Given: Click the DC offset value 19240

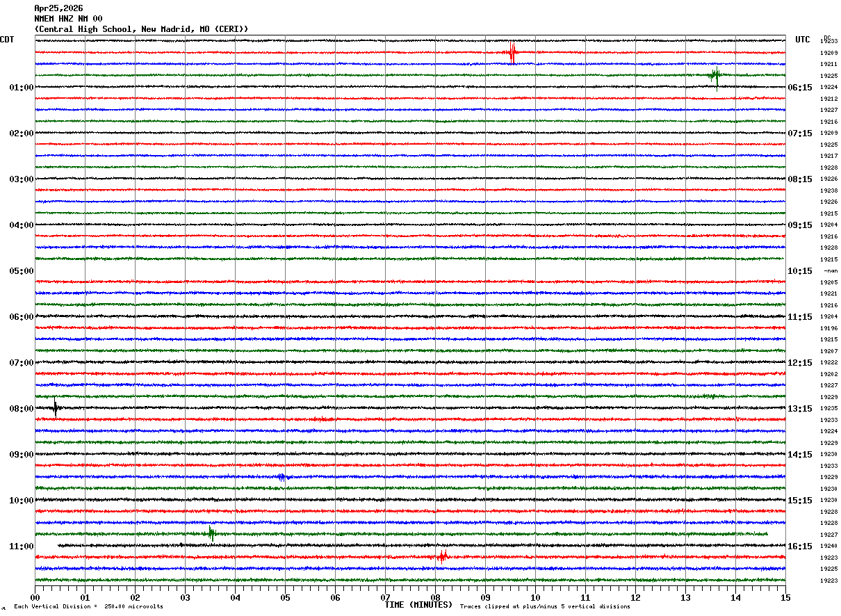Looking at the screenshot, I should 829,546.
